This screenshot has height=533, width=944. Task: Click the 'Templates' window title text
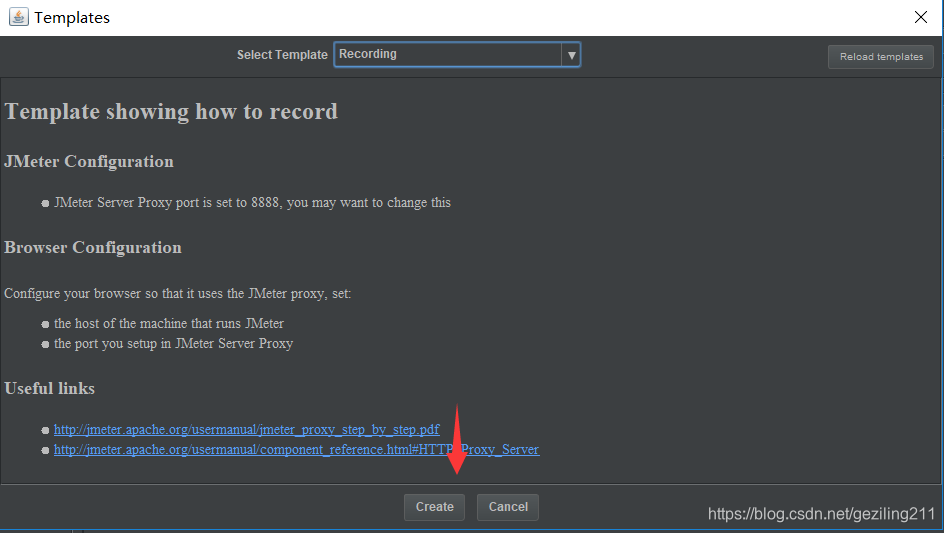pyautogui.click(x=72, y=17)
